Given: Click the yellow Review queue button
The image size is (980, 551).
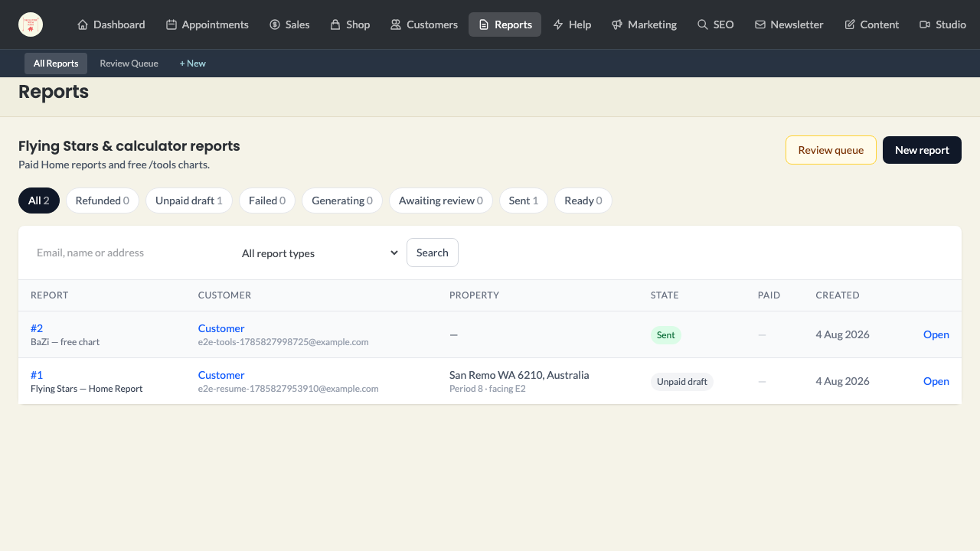Looking at the screenshot, I should coord(831,150).
